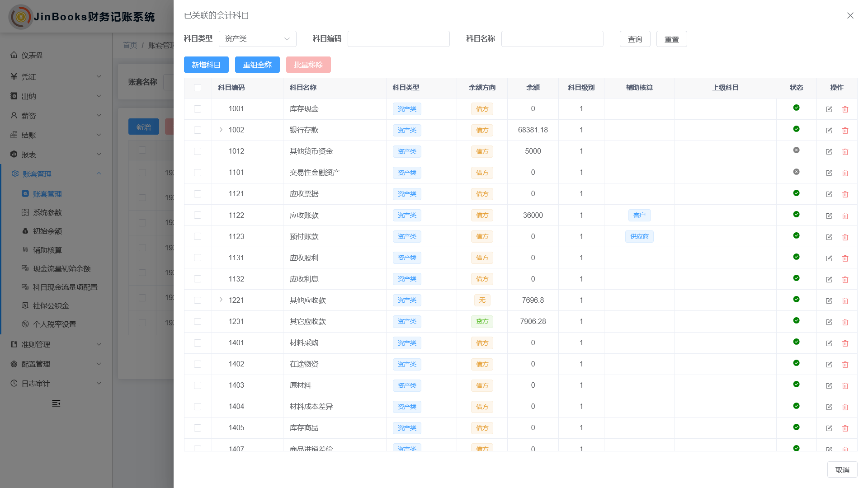Expand the 1221 其他应收款 row
The image size is (868, 488).
221,300
